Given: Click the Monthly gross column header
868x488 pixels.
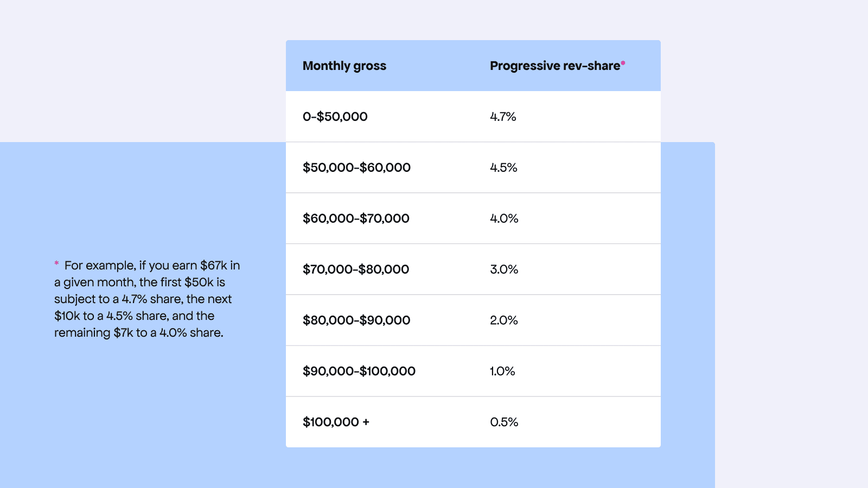Looking at the screenshot, I should point(344,66).
